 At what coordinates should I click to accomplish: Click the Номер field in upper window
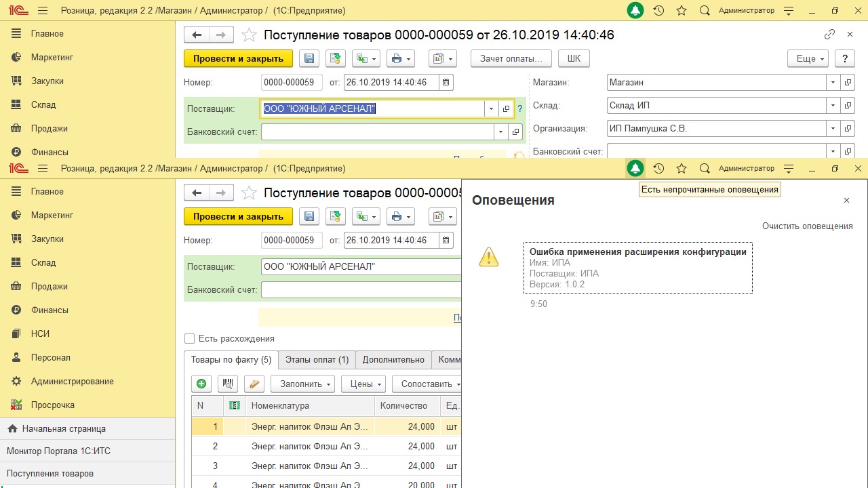[292, 82]
